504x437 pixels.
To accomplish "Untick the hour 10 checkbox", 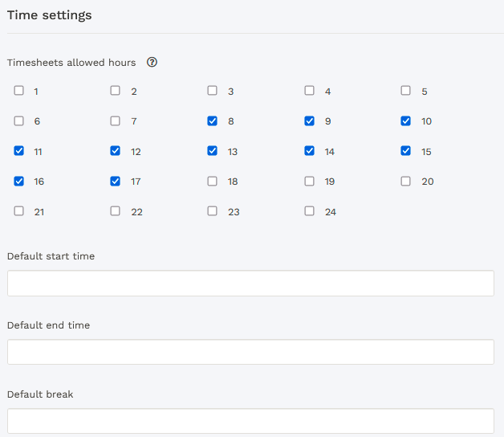I will (406, 121).
